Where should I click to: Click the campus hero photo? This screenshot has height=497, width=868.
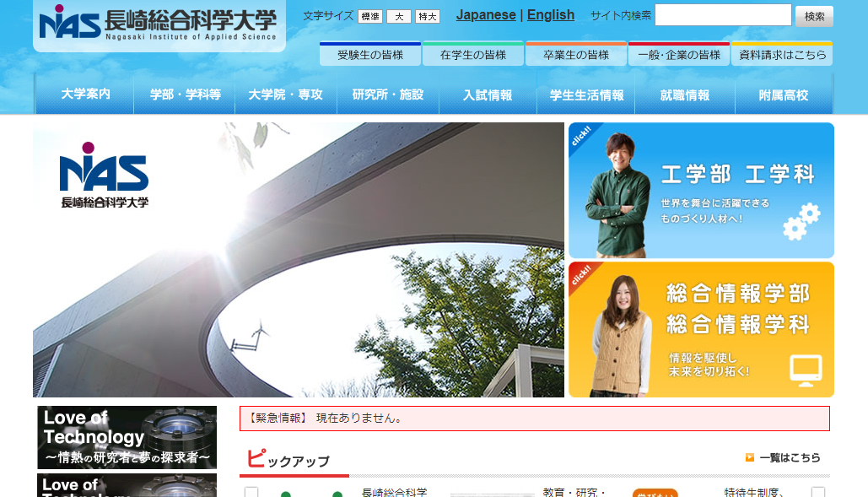pos(299,260)
